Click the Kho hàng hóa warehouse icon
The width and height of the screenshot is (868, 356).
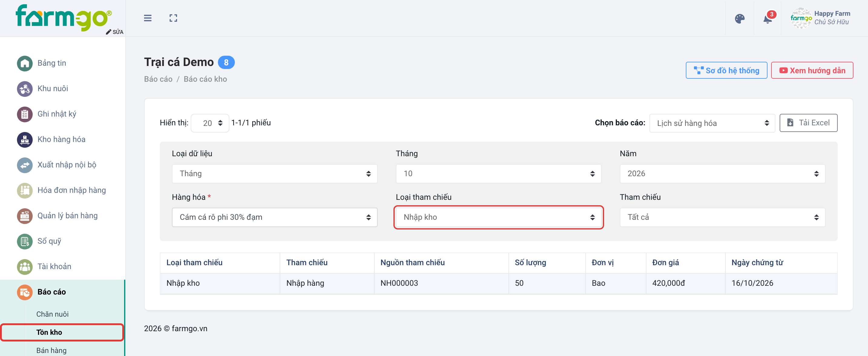click(x=25, y=140)
